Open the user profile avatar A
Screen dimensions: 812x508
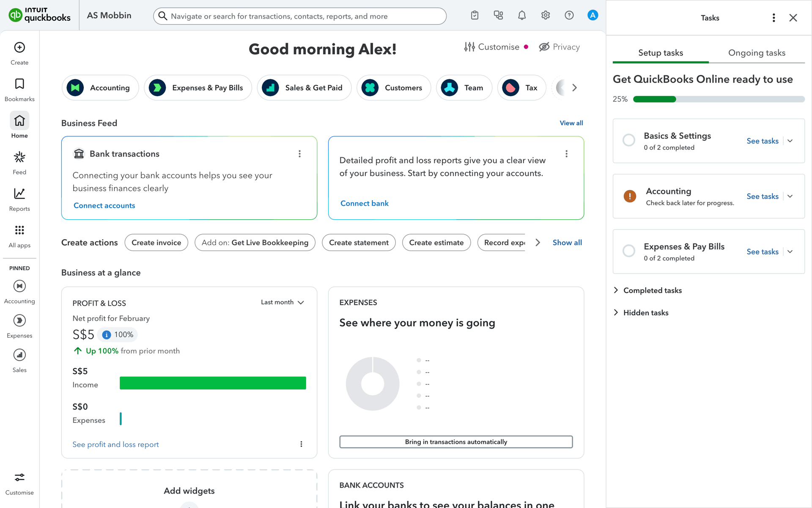pyautogui.click(x=593, y=15)
